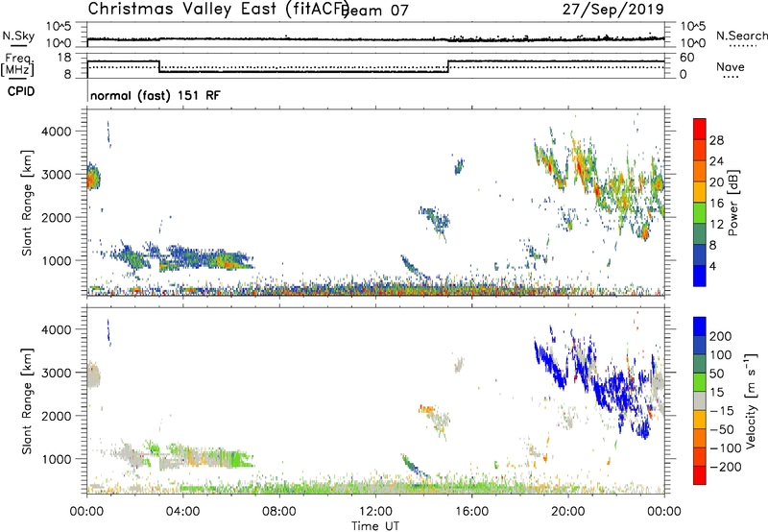Image resolution: width=768 pixels, height=532 pixels.
Task: Click the "60" Nave axis tick
Action: click(686, 58)
